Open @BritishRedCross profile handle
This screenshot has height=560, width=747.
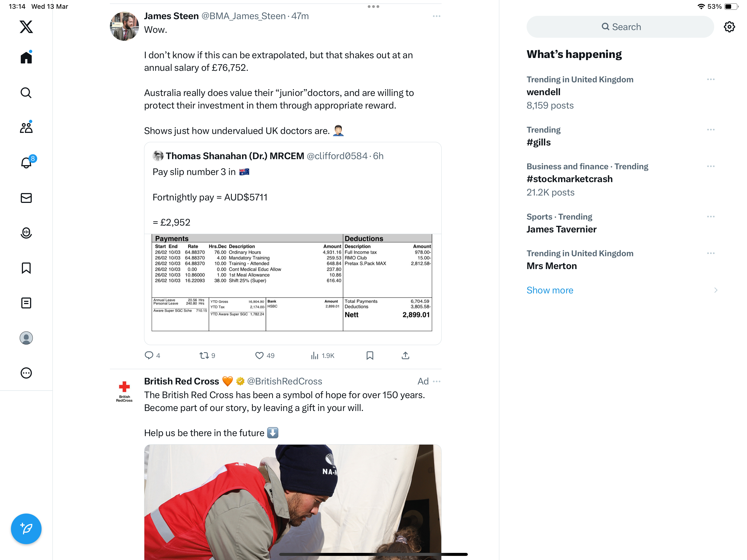click(x=284, y=381)
